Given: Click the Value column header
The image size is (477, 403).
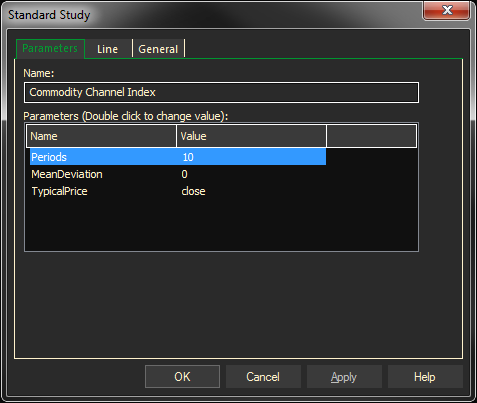Looking at the screenshot, I should click(251, 136).
